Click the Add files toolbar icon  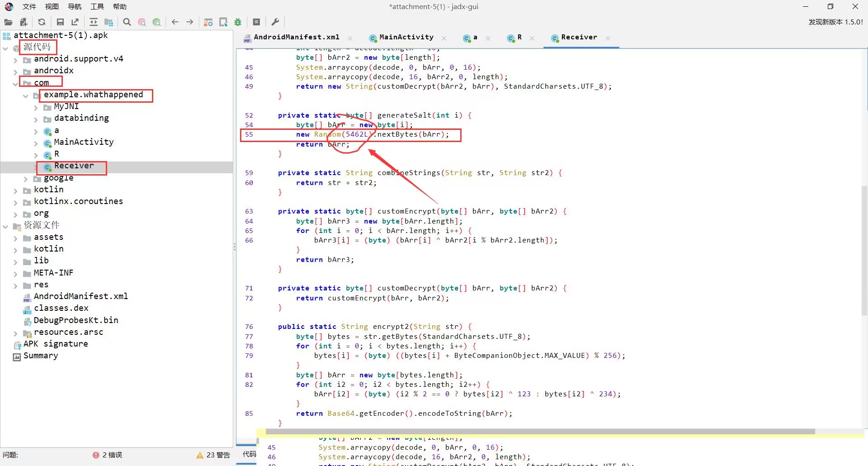[x=24, y=22]
